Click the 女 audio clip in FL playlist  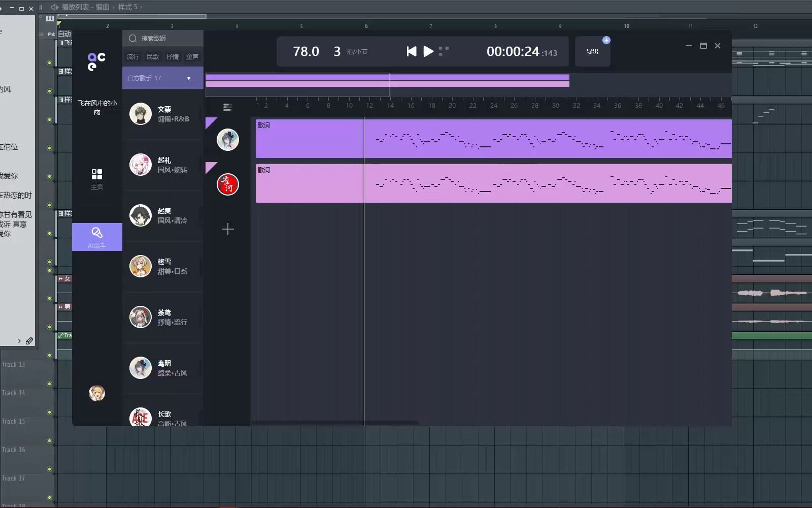(x=64, y=278)
